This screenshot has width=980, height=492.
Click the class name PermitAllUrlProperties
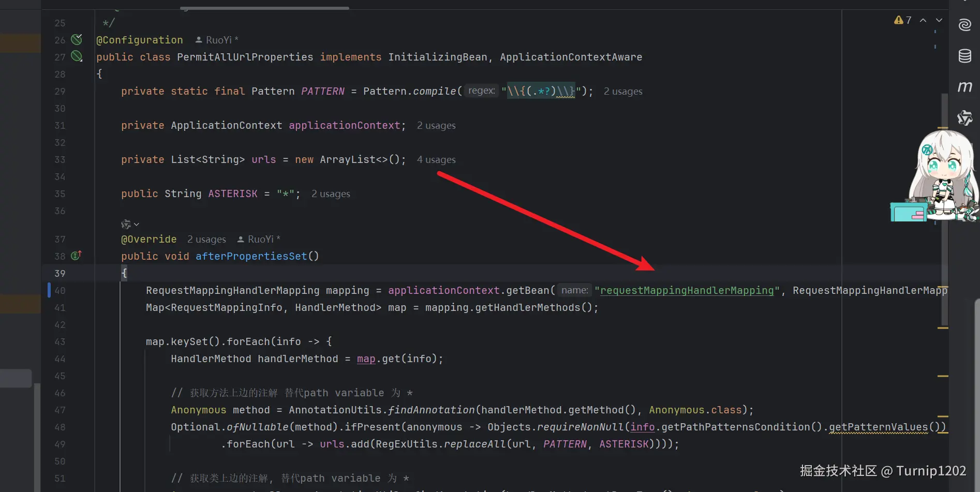click(x=245, y=57)
